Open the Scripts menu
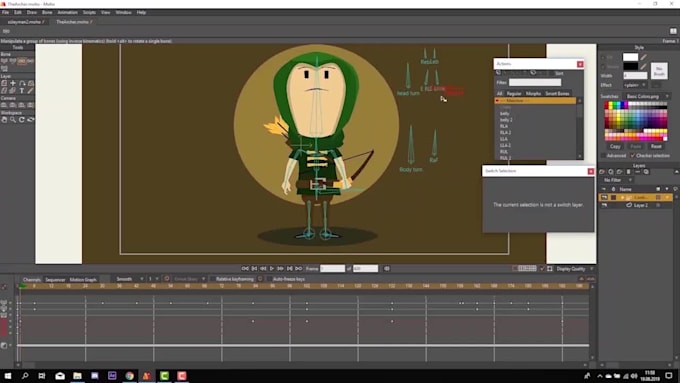This screenshot has height=383, width=680. tap(89, 13)
